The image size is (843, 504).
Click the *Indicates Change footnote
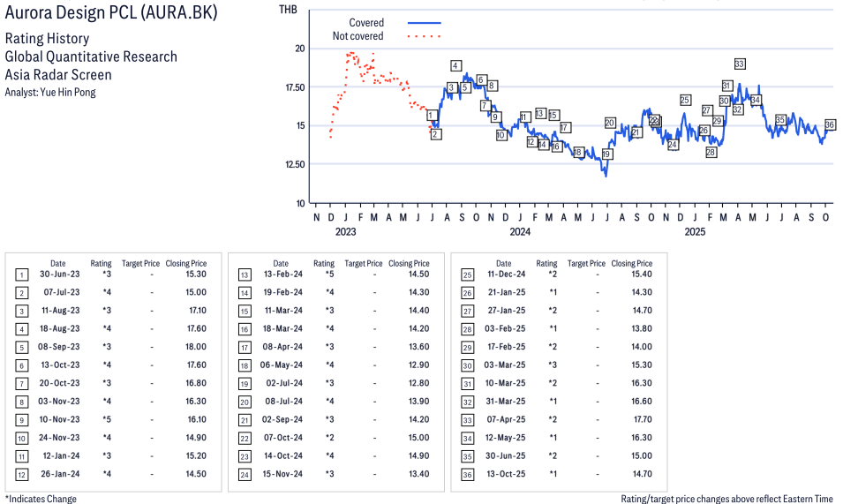41,499
